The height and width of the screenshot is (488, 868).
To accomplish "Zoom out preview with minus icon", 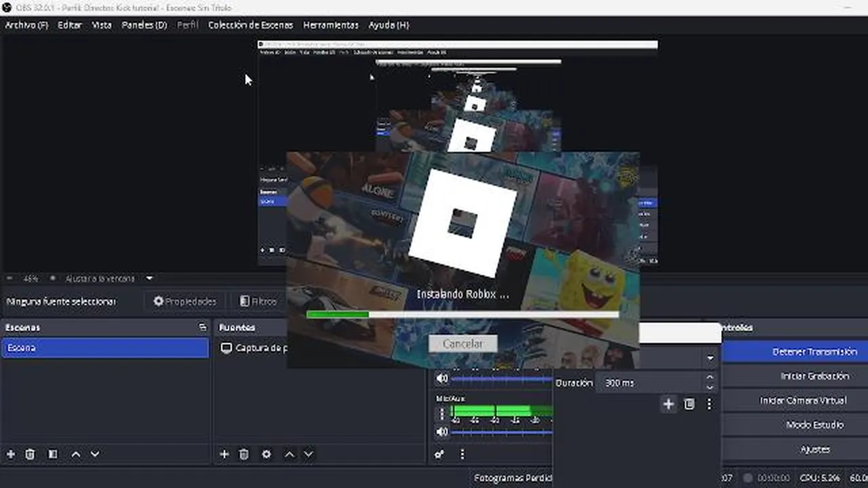I will pyautogui.click(x=9, y=279).
